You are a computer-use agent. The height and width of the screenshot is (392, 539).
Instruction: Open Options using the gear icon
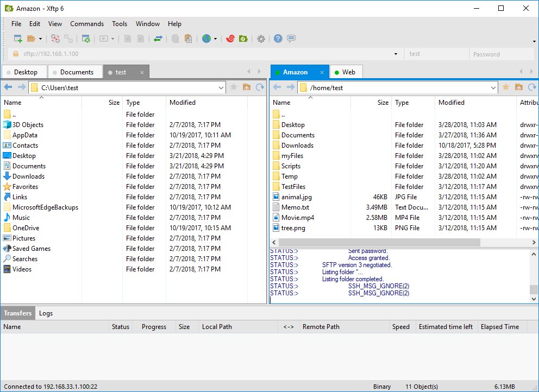click(260, 39)
